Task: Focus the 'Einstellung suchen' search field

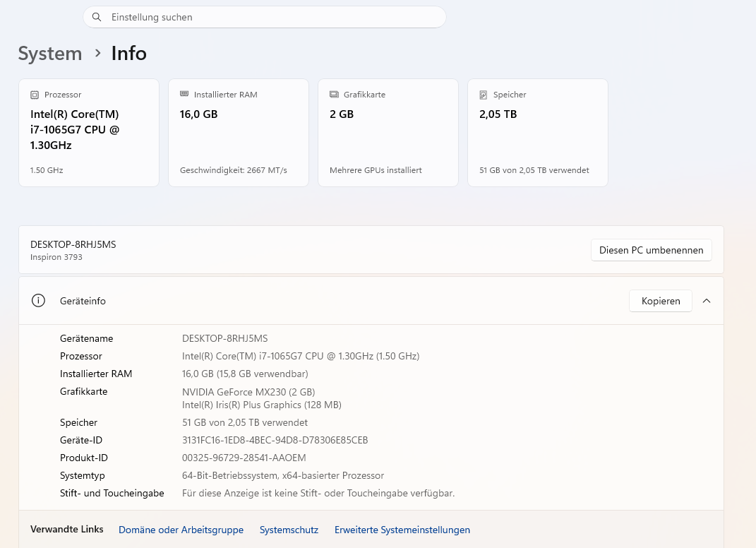Action: (x=265, y=17)
